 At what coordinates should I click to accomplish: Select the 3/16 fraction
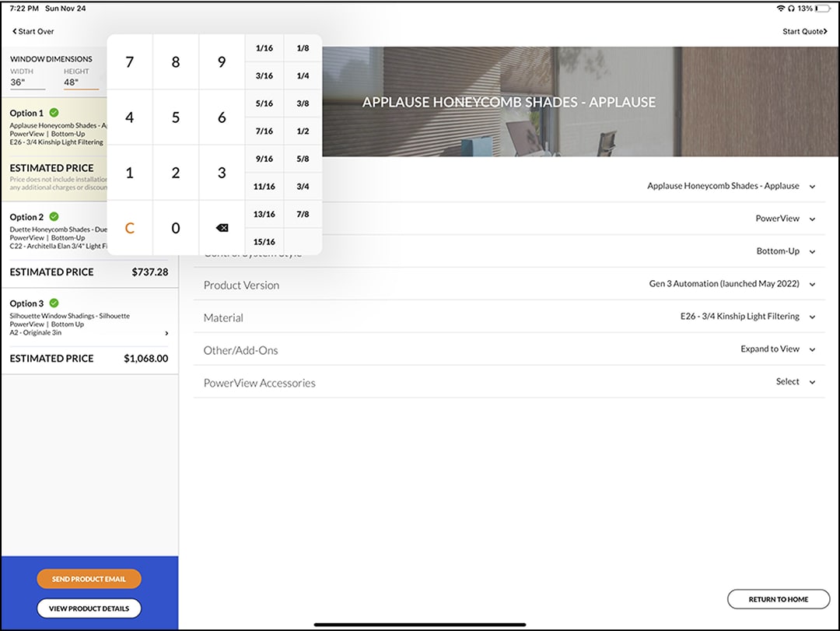click(264, 75)
